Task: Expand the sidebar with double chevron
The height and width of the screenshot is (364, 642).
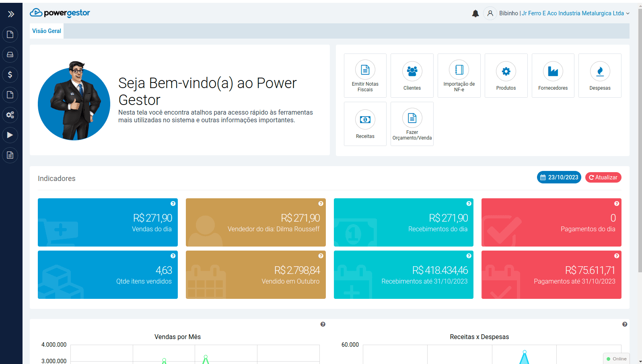Action: [x=11, y=14]
